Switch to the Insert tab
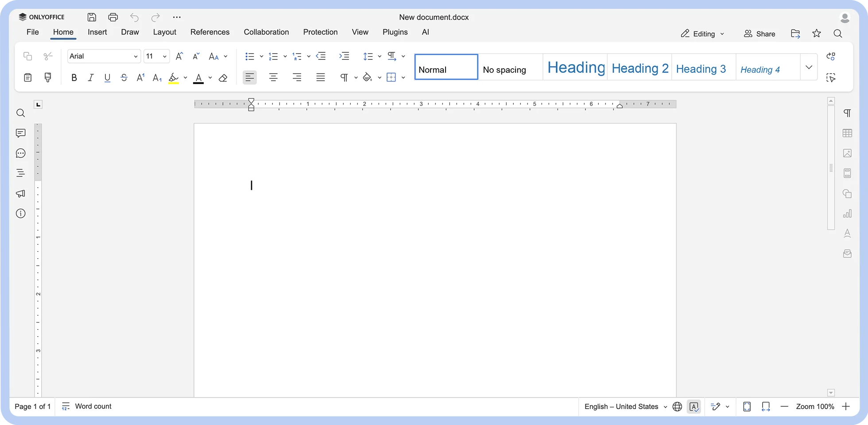 (97, 32)
